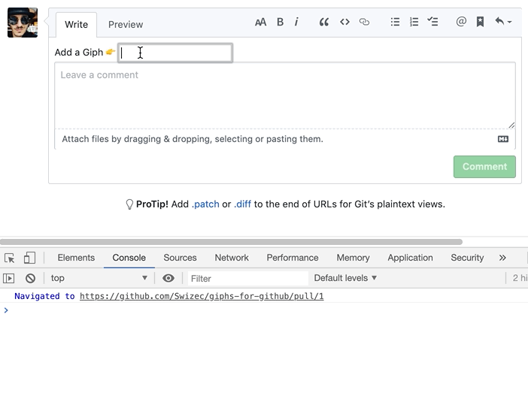This screenshot has width=528, height=420.
Task: Open the Security tab in DevTools
Action: [467, 258]
